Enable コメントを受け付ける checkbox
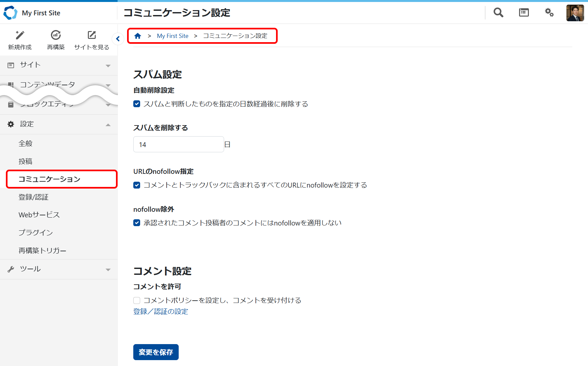The width and height of the screenshot is (588, 366). tap(137, 300)
